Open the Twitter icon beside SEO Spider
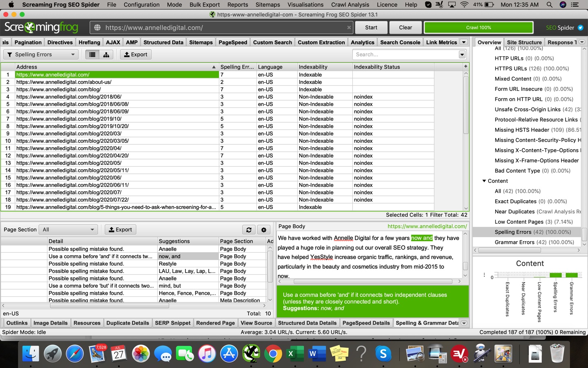Screen dimensions: 588x368 pos(580,27)
